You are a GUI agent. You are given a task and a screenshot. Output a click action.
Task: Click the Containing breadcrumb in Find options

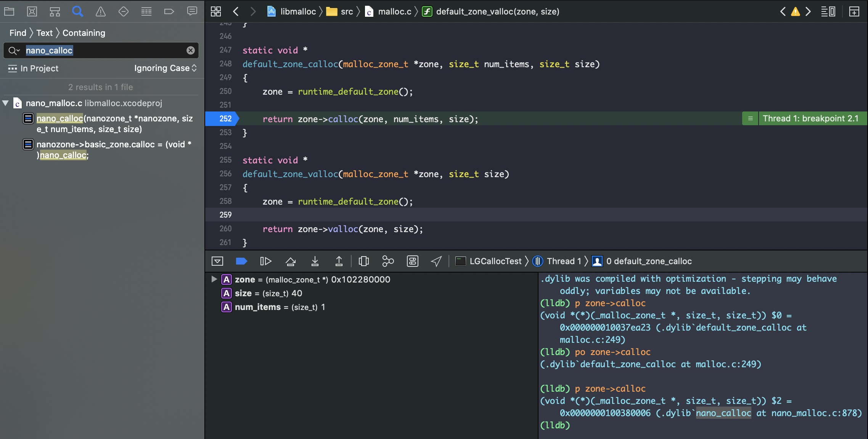pyautogui.click(x=84, y=33)
